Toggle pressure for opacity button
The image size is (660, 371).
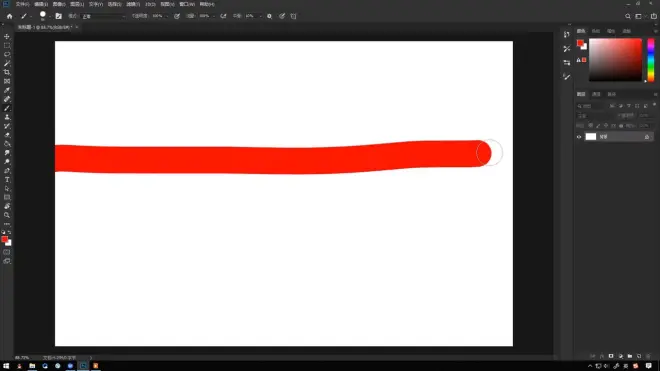click(177, 16)
